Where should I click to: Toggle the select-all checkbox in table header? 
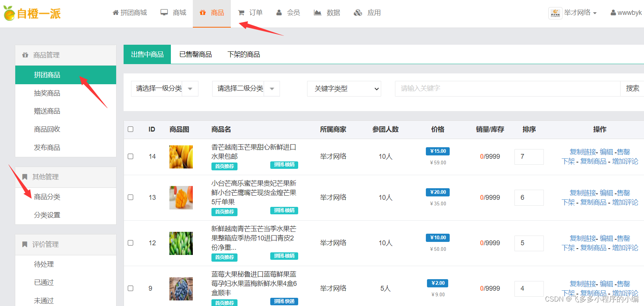pos(131,129)
